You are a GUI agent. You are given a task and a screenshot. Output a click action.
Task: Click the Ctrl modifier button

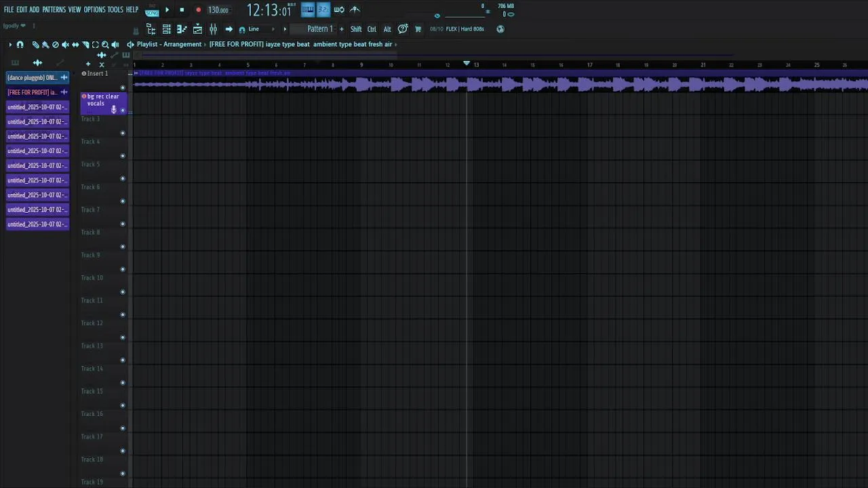pyautogui.click(x=372, y=29)
